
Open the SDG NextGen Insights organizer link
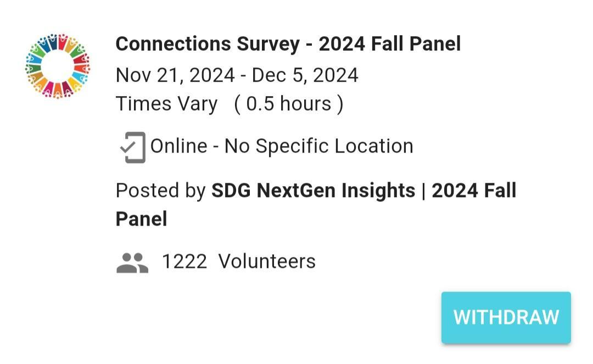tap(313, 191)
